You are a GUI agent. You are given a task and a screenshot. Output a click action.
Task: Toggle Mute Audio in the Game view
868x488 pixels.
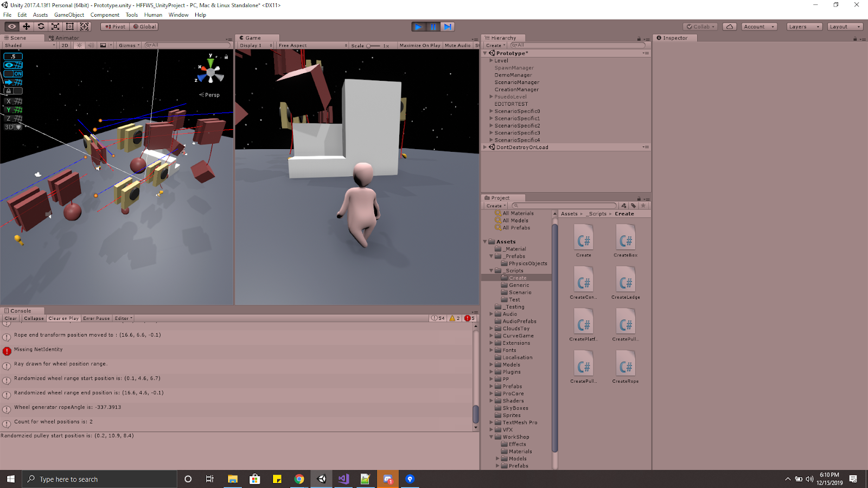[x=457, y=46]
